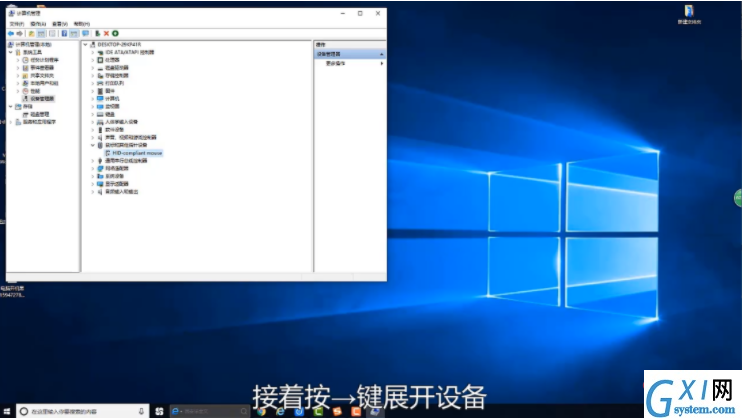The image size is (742, 418).
Task: Open Google Chrome from the taskbar
Action: [261, 412]
